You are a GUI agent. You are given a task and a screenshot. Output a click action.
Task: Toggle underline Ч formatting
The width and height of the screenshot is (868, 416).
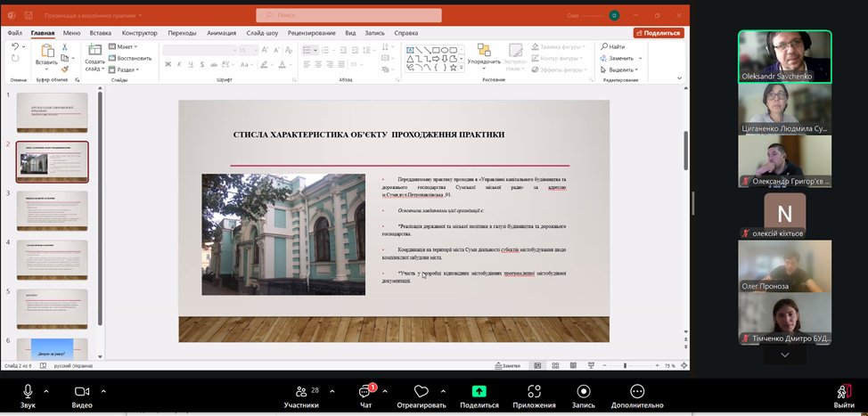point(191,65)
